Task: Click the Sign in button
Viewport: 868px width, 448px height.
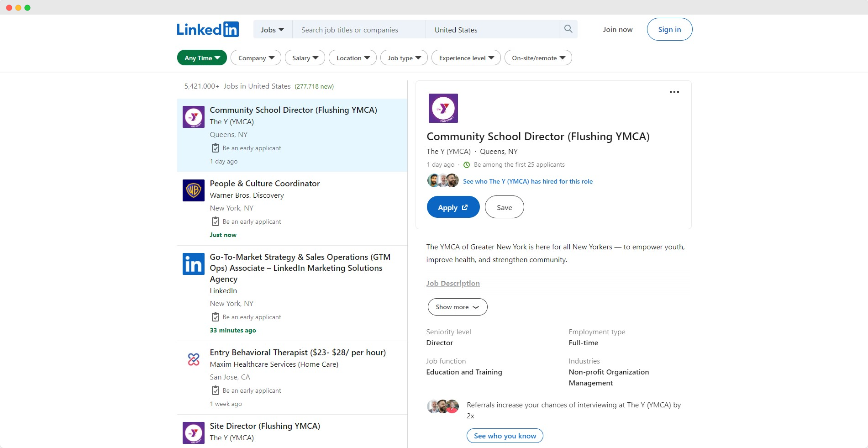Action: coord(669,29)
